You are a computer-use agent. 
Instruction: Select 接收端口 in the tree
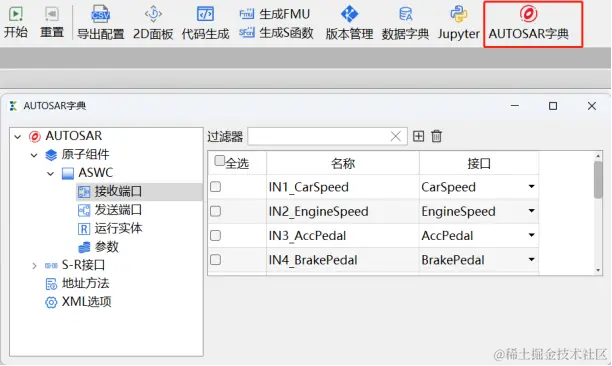pyautogui.click(x=118, y=192)
